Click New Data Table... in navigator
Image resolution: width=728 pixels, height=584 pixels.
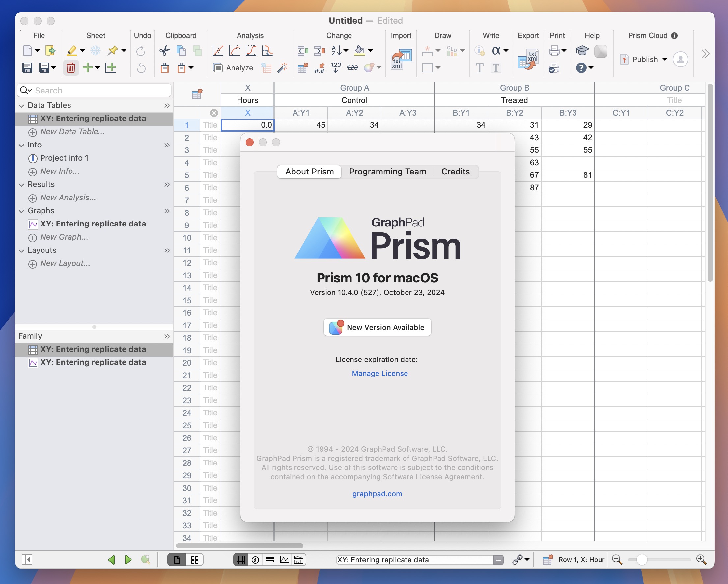point(72,132)
